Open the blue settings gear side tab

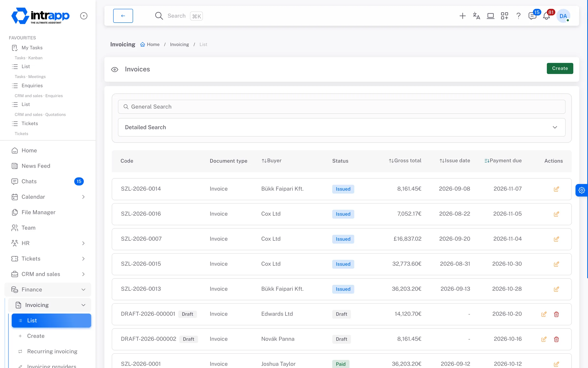pos(582,190)
